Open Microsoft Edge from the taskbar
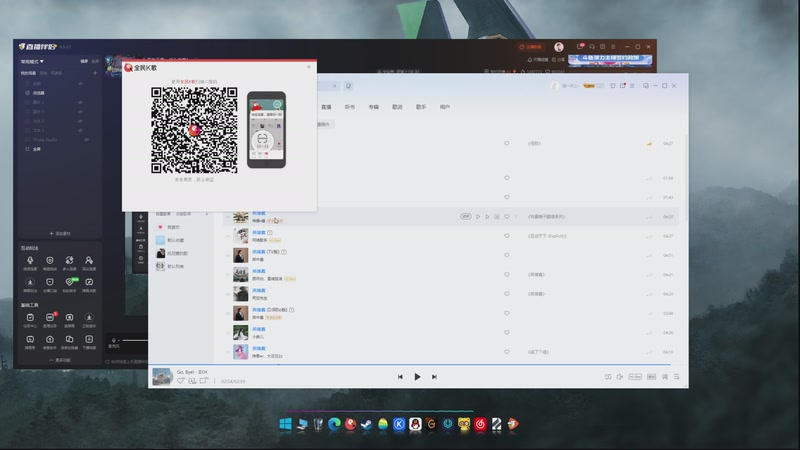The image size is (800, 450). (x=334, y=424)
